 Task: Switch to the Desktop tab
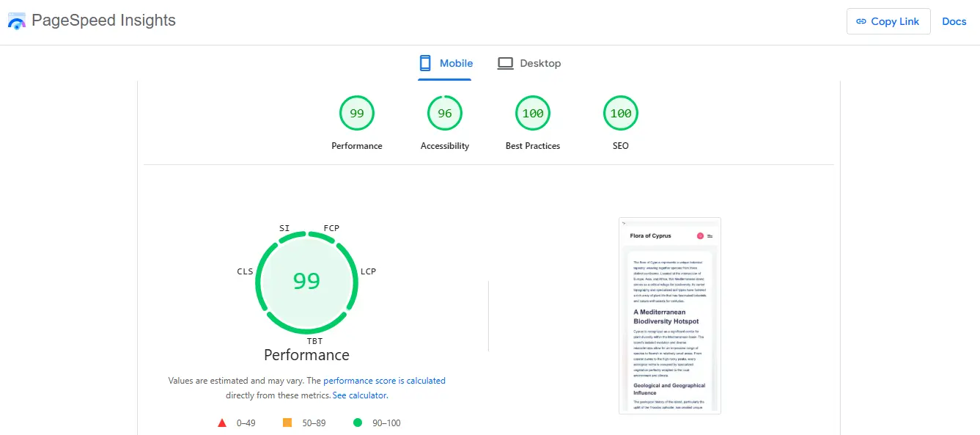click(529, 63)
